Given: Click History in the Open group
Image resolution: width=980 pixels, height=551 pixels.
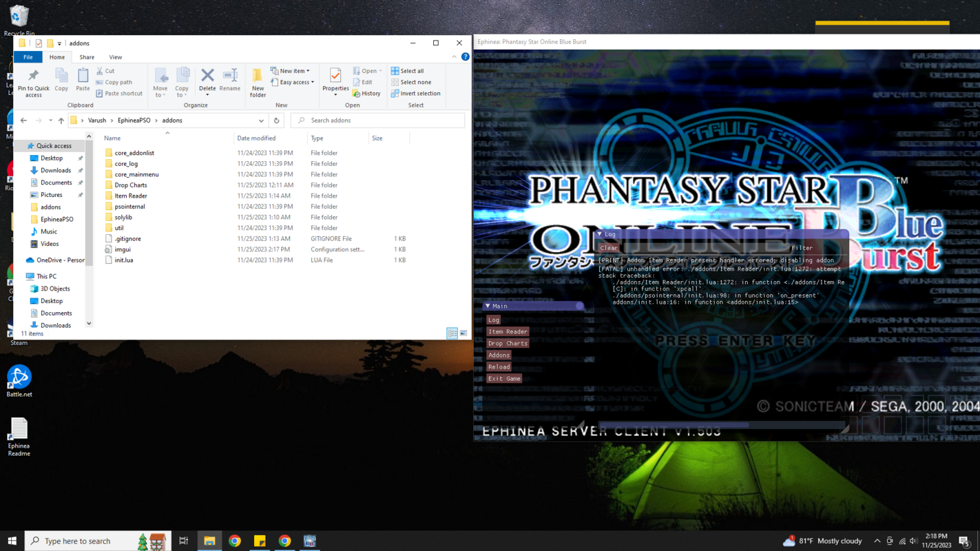Looking at the screenshot, I should click(x=366, y=94).
